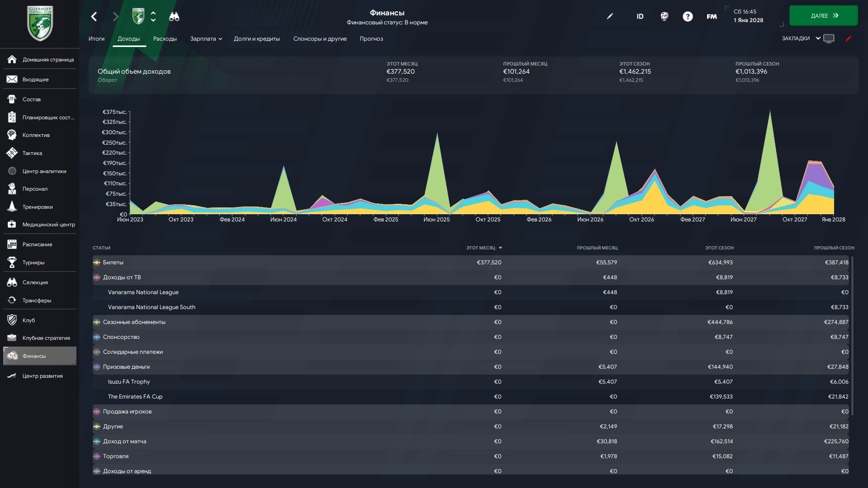
Task: Open the FM menu icon
Action: [712, 17]
